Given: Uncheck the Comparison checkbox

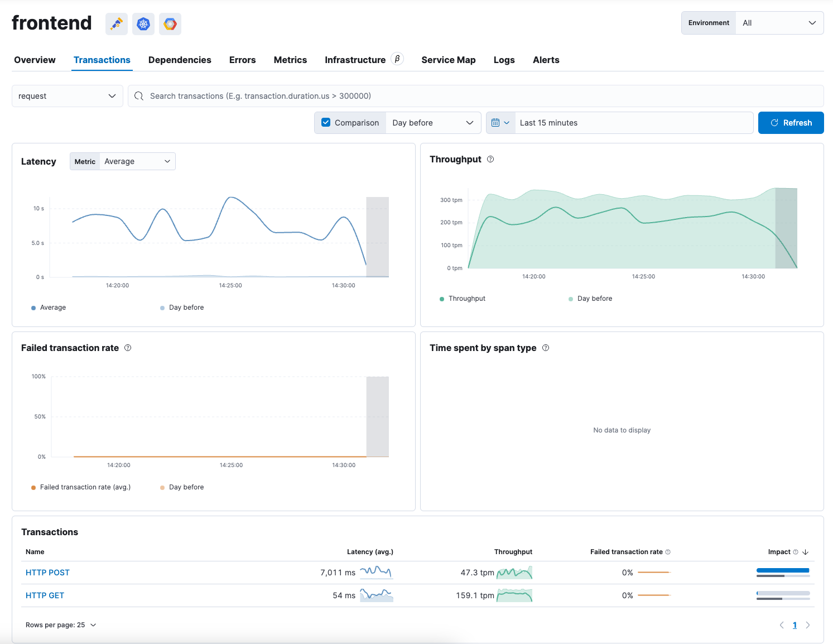Looking at the screenshot, I should click(x=326, y=123).
